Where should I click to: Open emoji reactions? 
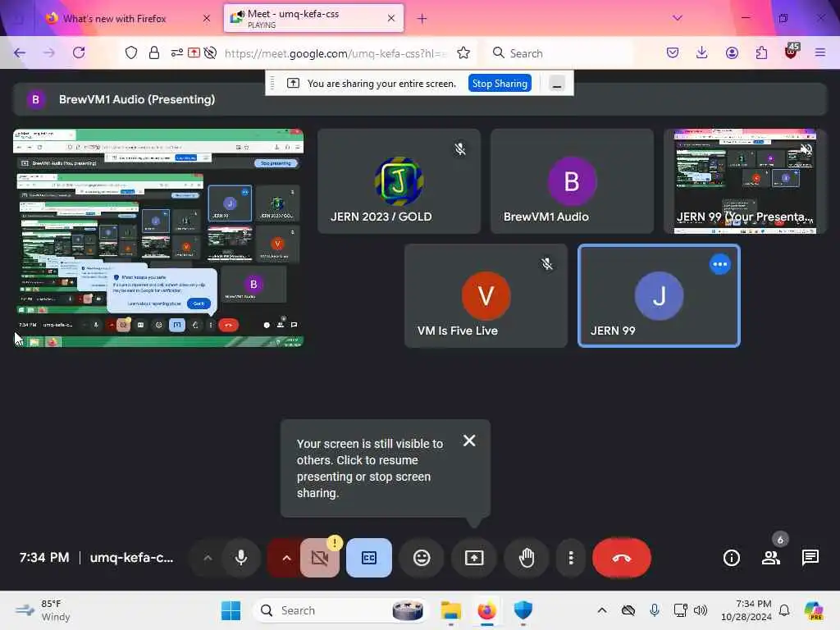[x=422, y=558]
